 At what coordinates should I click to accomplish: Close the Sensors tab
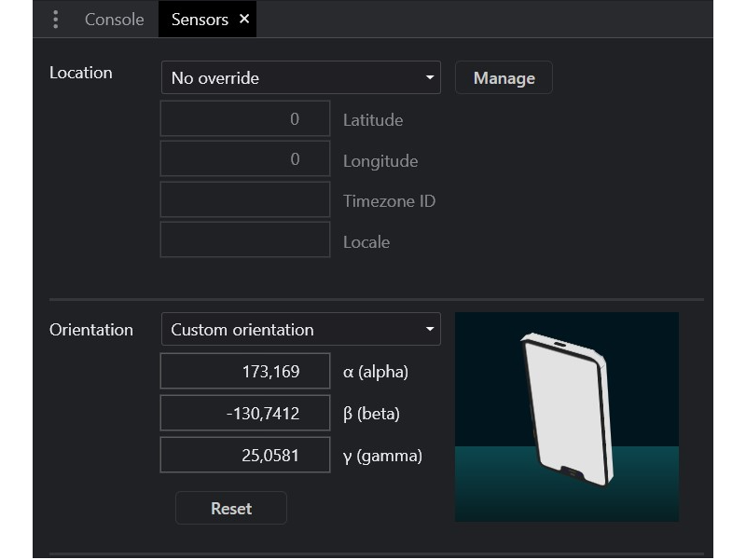pos(242,18)
